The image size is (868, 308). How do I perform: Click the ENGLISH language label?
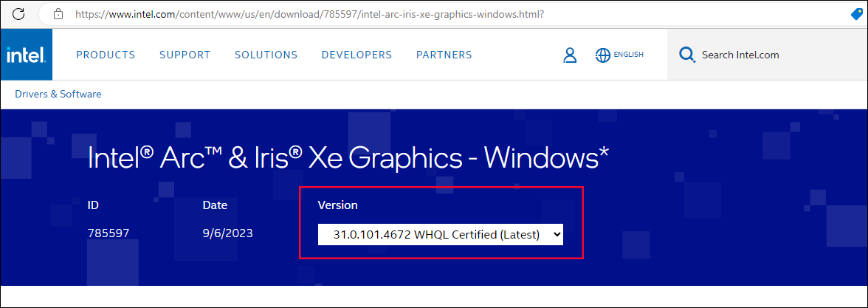pos(629,55)
